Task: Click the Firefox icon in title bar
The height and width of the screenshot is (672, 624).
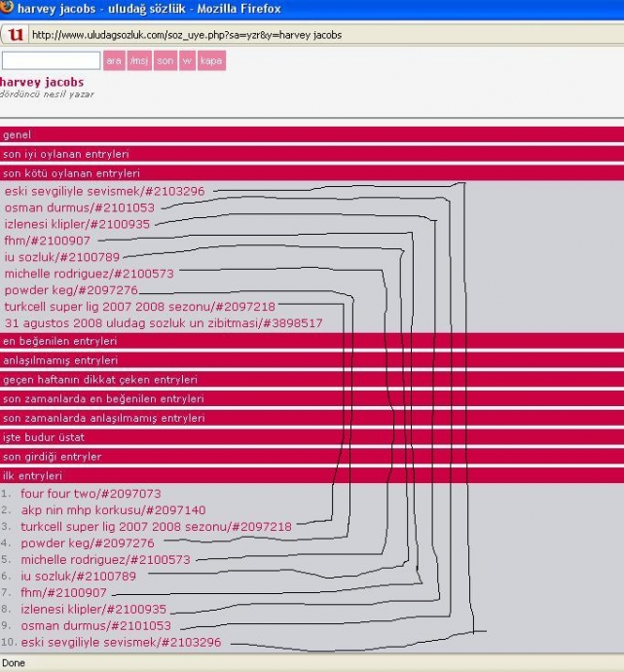Action: (6, 7)
